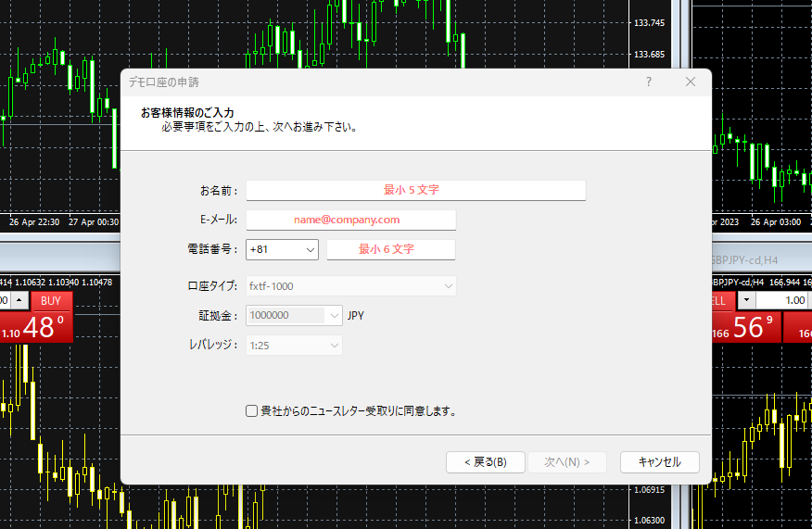The image size is (812, 529).
Task: Expand the レバレッジ 1:25 dropdown
Action: (294, 345)
